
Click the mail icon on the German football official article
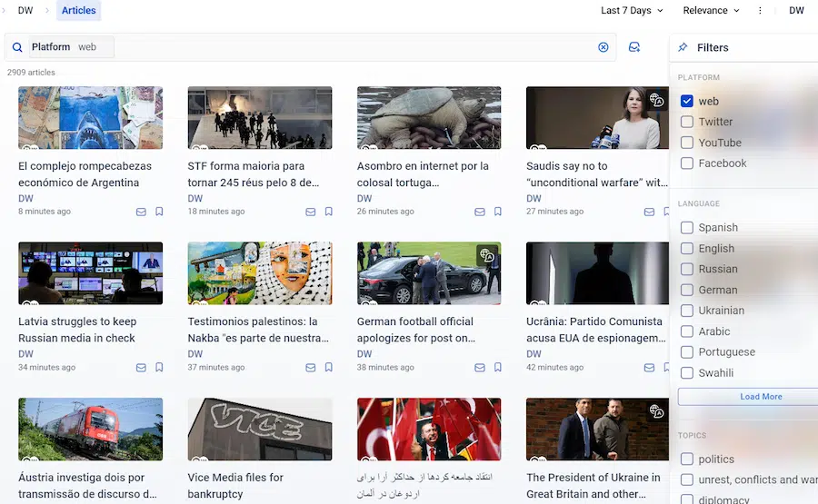480,368
